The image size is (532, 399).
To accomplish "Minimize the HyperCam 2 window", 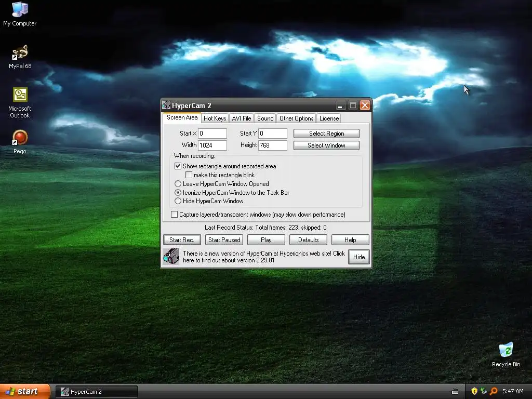I will [340, 105].
